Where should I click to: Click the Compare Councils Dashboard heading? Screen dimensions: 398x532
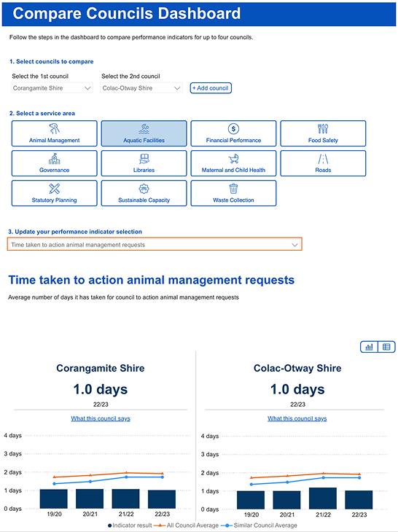coord(127,14)
